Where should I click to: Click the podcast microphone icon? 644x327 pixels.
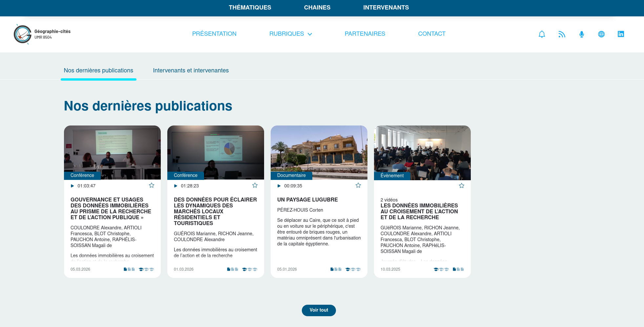point(581,34)
